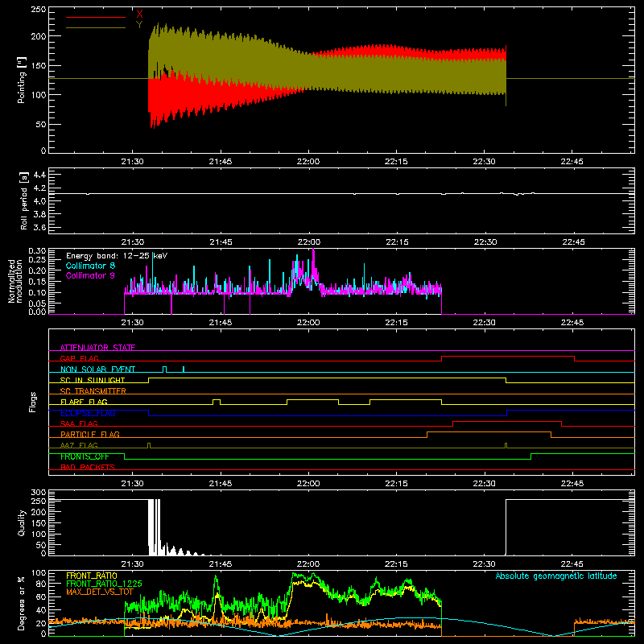Click the 22:00 time label under Roll period plot
The width and height of the screenshot is (644, 644).
click(x=309, y=242)
